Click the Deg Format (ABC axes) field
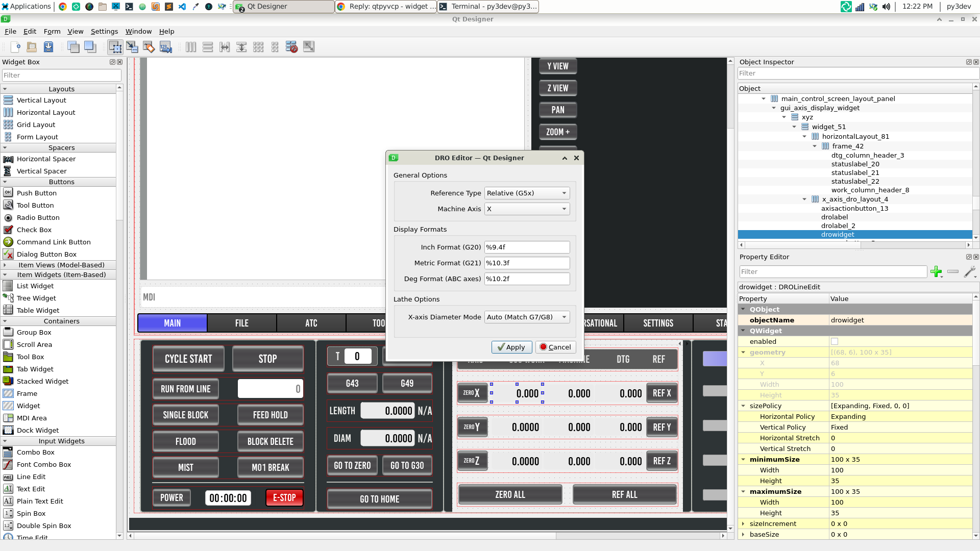Viewport: 980px width, 551px height. coord(527,279)
